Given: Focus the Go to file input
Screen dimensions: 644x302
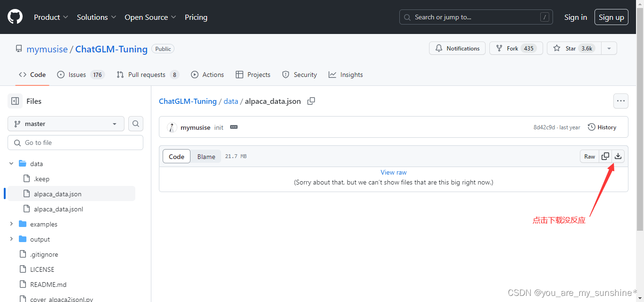Looking at the screenshot, I should (x=75, y=143).
